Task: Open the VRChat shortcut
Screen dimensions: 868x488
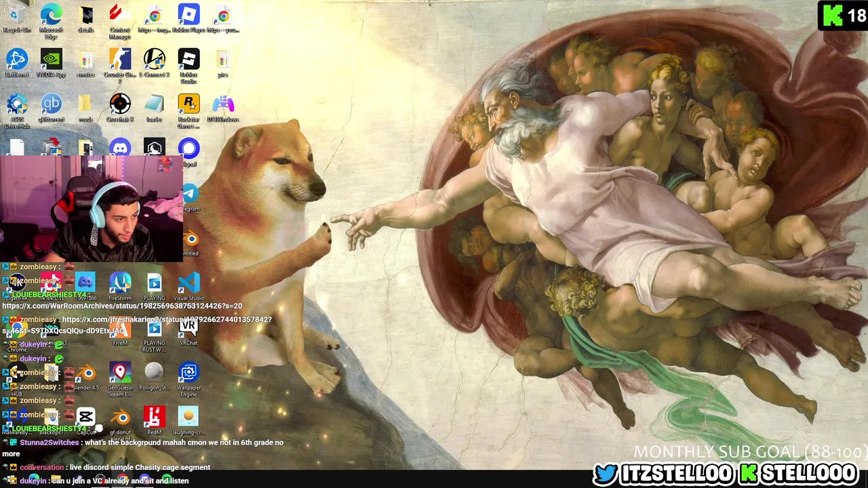Action: click(x=189, y=331)
